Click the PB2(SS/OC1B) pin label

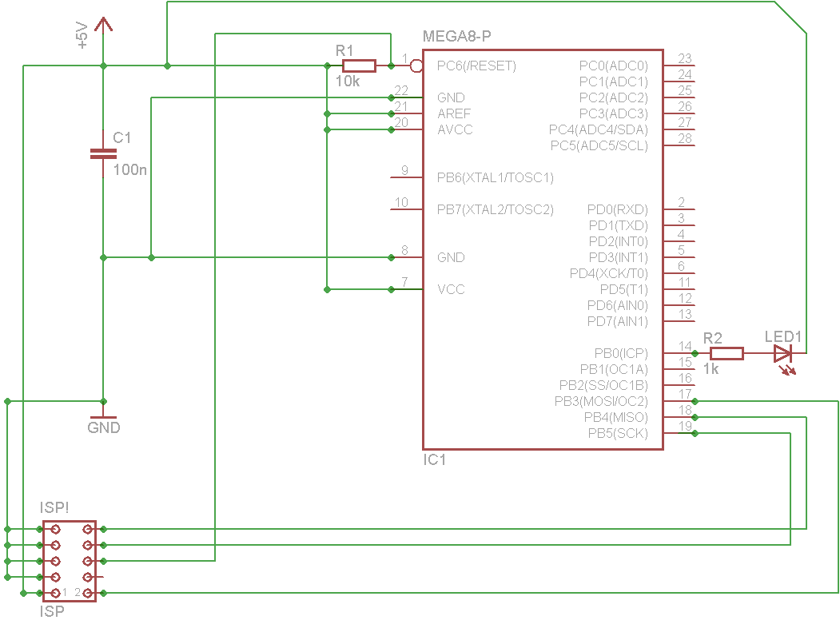point(603,386)
